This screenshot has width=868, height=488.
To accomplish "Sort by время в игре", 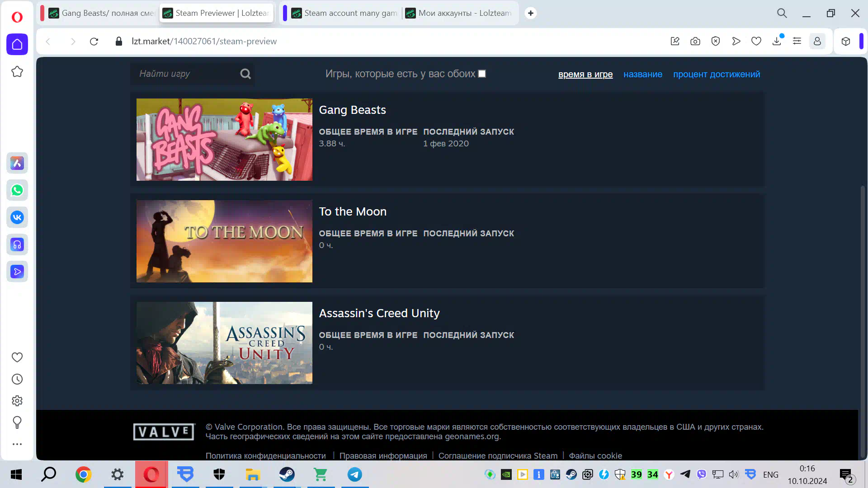I will 585,74.
